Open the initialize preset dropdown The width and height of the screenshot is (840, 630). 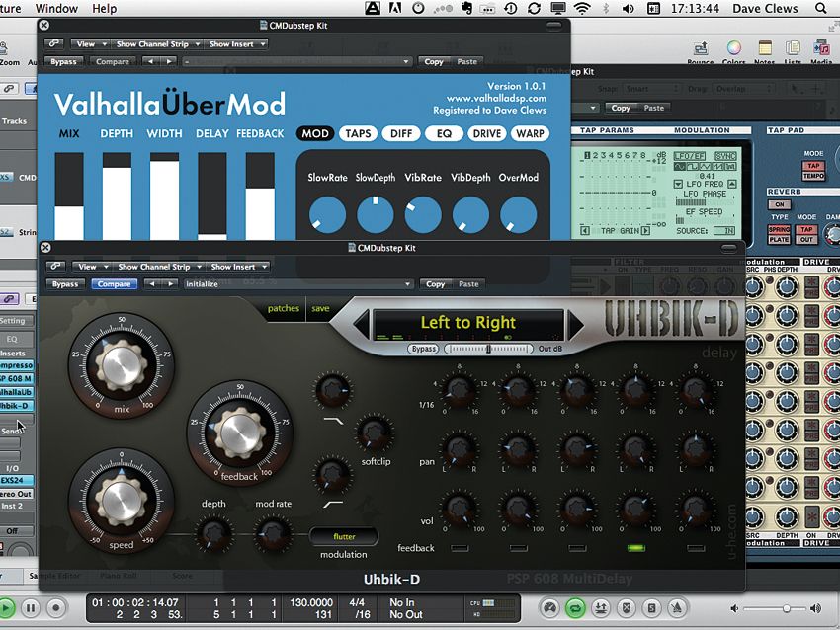[297, 283]
